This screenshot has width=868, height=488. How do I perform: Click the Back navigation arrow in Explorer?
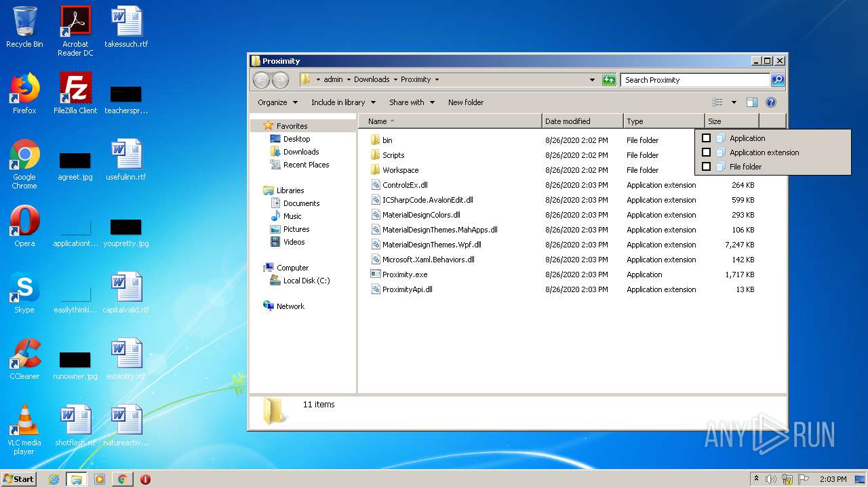(x=261, y=80)
